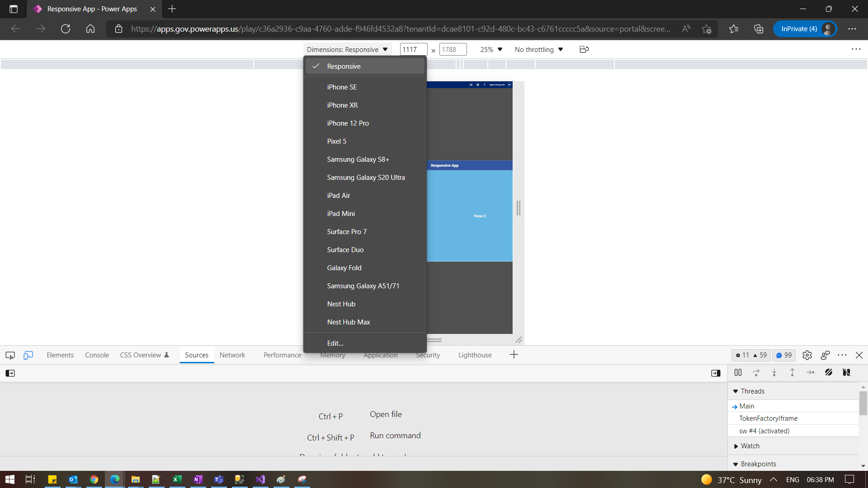The width and height of the screenshot is (868, 488).
Task: Show the navigator sidebar pane
Action: click(10, 373)
